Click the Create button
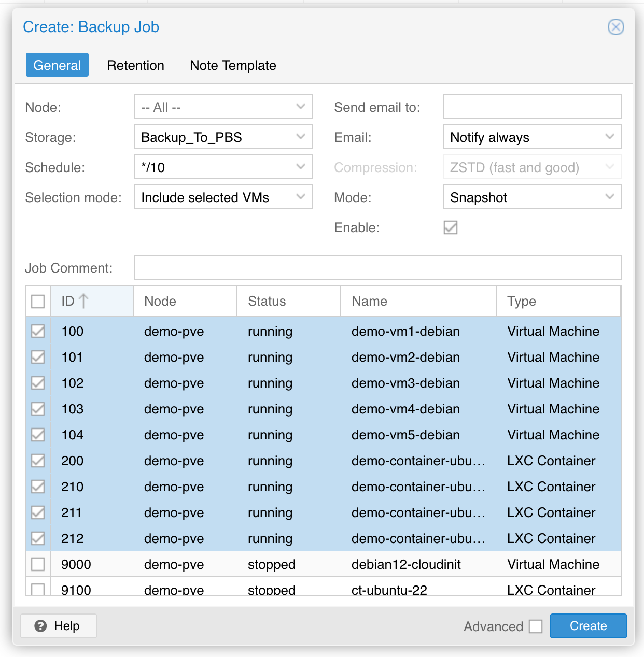 click(x=588, y=626)
